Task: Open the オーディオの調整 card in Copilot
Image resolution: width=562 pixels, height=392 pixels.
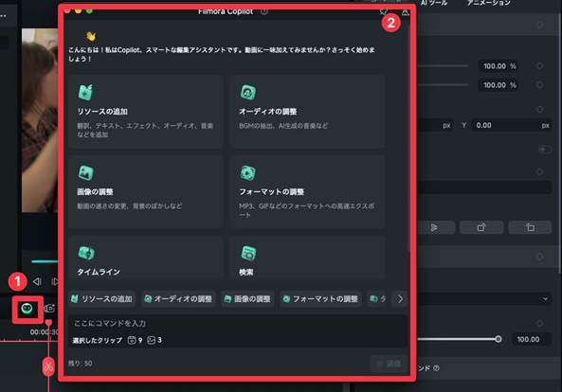Action: (x=307, y=112)
